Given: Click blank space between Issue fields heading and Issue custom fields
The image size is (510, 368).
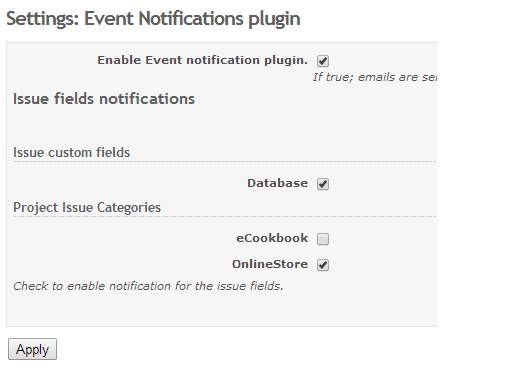Looking at the screenshot, I should 221,126.
